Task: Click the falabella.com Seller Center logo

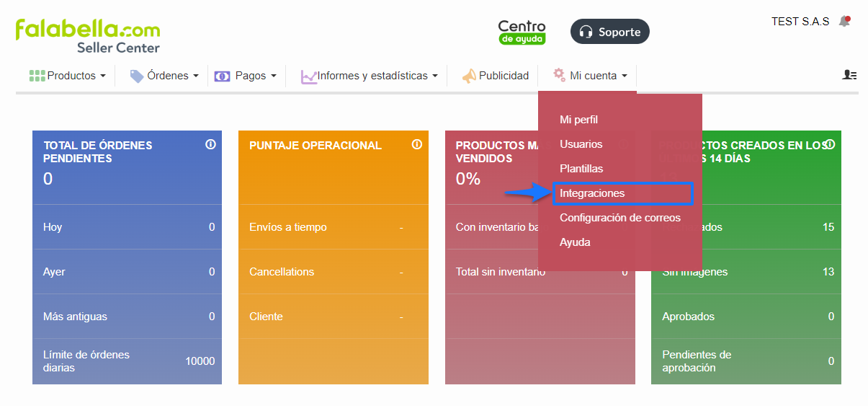Action: [88, 35]
